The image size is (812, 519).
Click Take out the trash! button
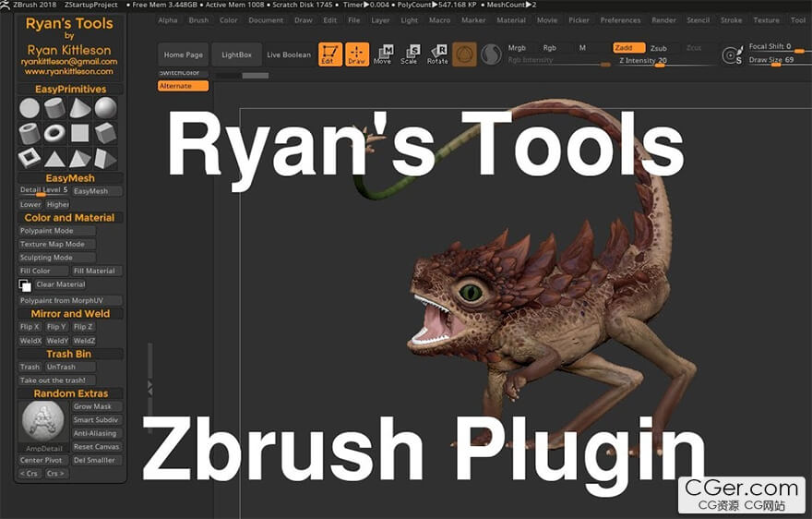tap(57, 380)
